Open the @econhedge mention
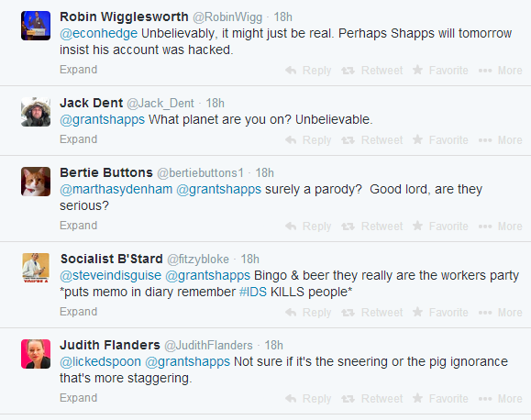Screen dimensions: 531x420 pyautogui.click(x=98, y=34)
